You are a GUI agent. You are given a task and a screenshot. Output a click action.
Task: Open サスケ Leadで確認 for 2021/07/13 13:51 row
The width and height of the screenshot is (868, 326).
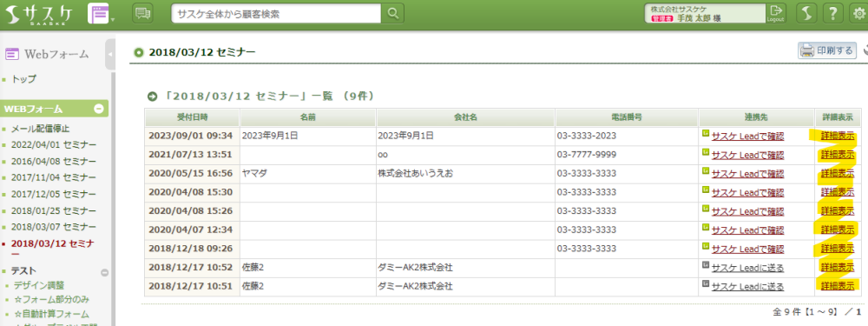[x=747, y=155]
